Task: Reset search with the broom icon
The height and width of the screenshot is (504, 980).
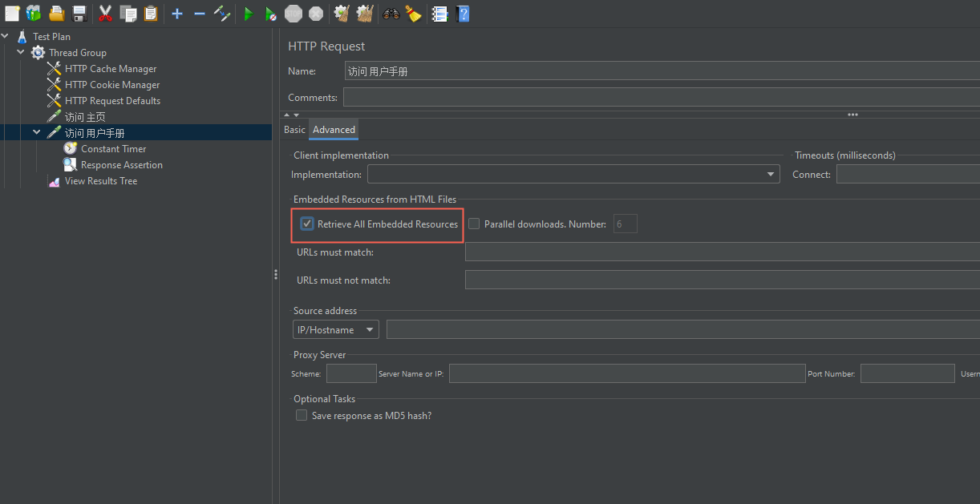Action: 413,13
